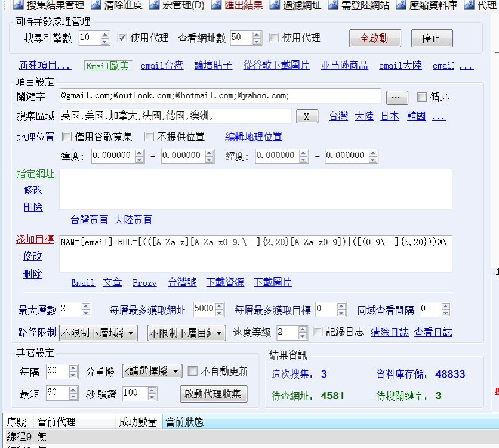Click the 編輯地理位置 link

point(254,137)
